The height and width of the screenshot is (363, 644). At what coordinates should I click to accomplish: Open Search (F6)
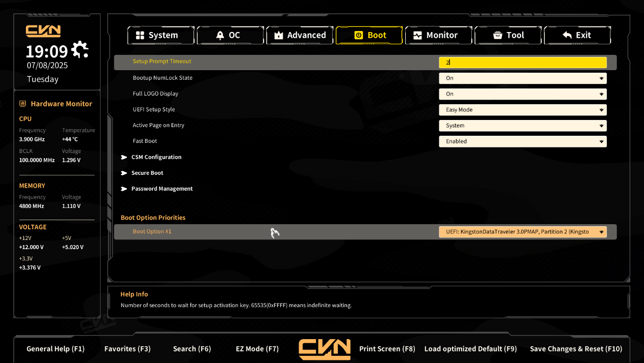[x=192, y=349]
